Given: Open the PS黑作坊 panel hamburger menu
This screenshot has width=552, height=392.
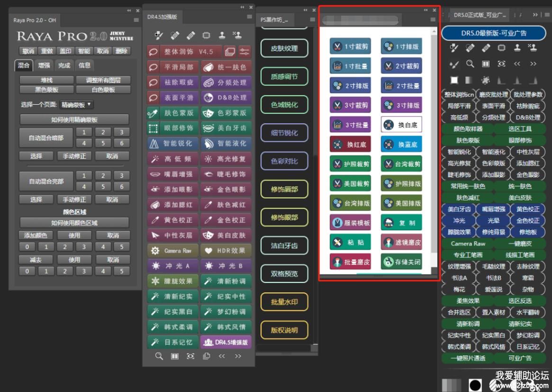Looking at the screenshot, I should click(312, 19).
